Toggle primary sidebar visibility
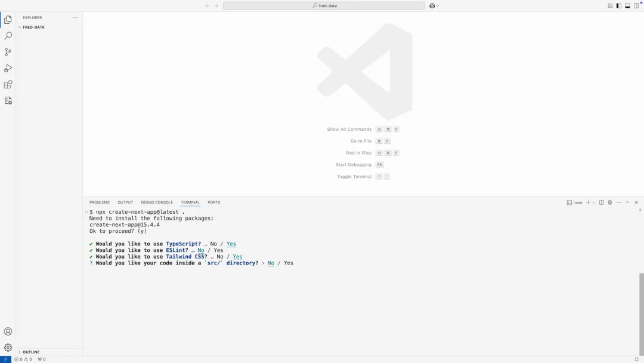 point(619,6)
